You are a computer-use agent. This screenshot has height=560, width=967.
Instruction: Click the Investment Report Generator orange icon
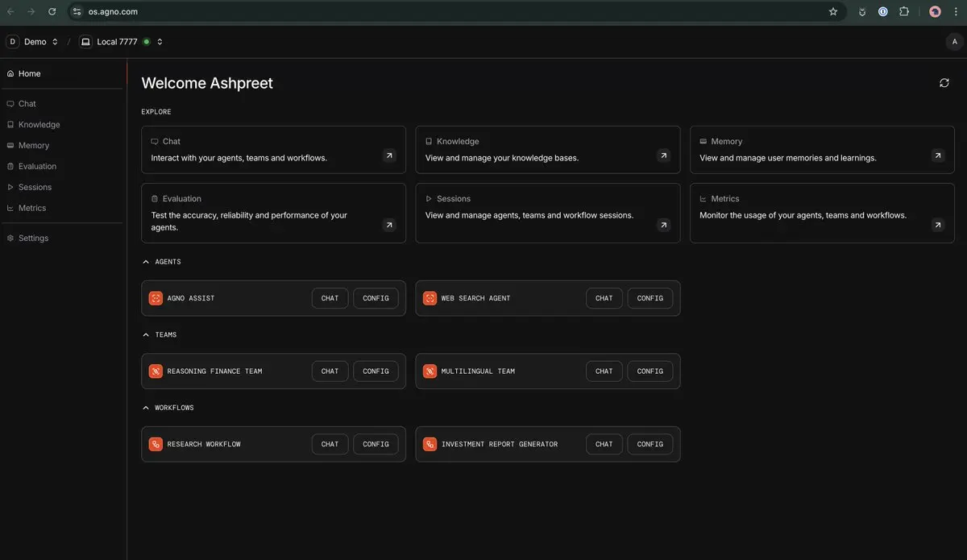pos(430,444)
